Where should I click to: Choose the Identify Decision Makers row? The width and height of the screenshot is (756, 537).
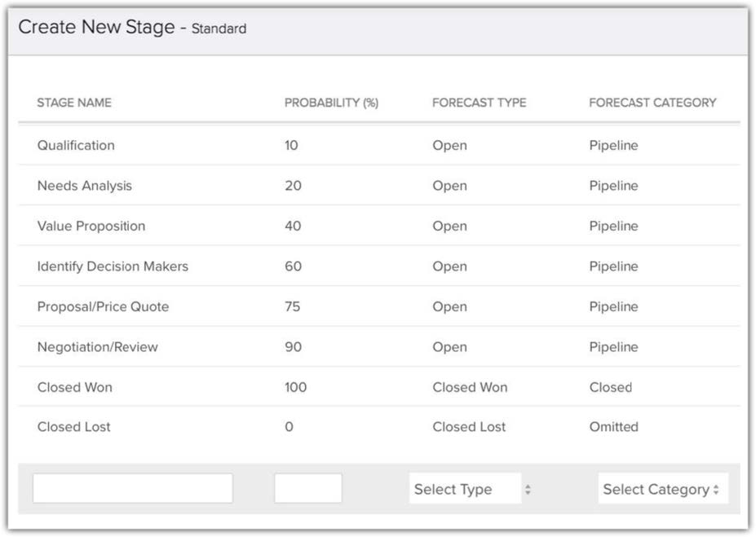pos(113,266)
